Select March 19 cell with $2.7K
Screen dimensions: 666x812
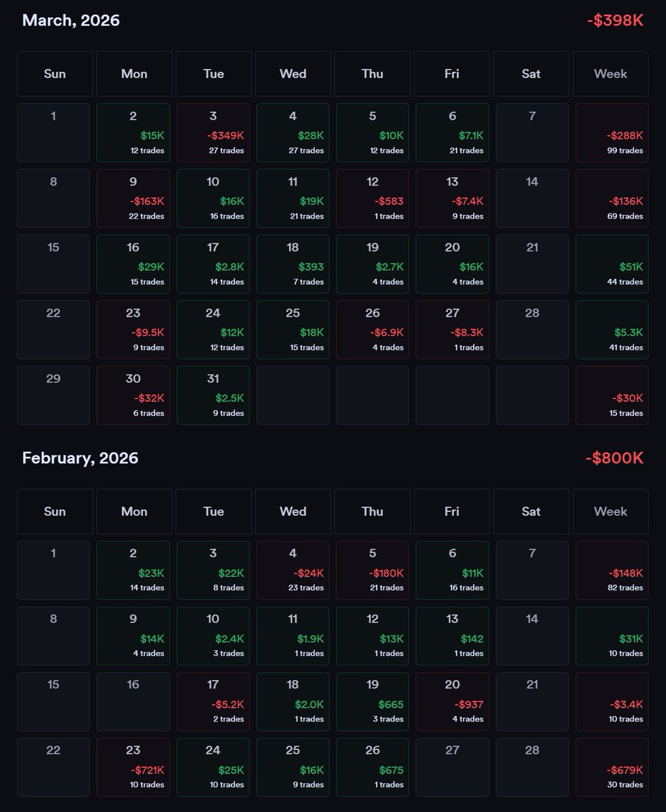(372, 264)
